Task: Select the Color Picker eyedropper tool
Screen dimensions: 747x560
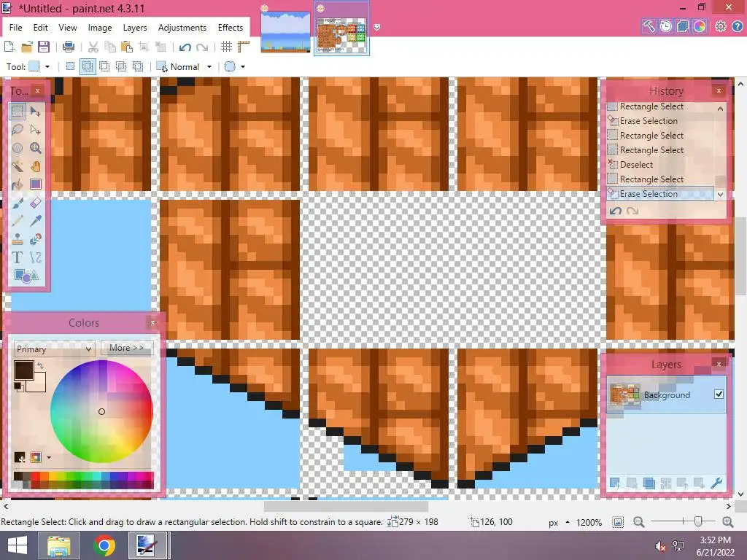Action: click(x=36, y=221)
